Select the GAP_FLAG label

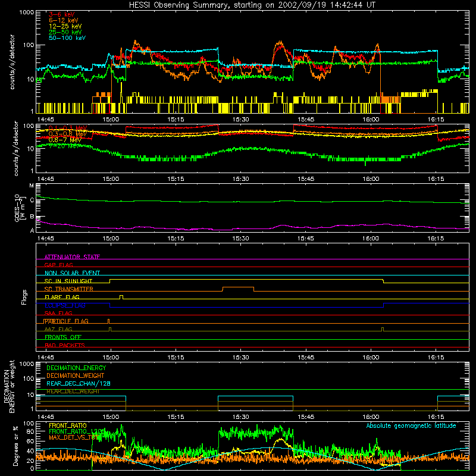pos(58,265)
